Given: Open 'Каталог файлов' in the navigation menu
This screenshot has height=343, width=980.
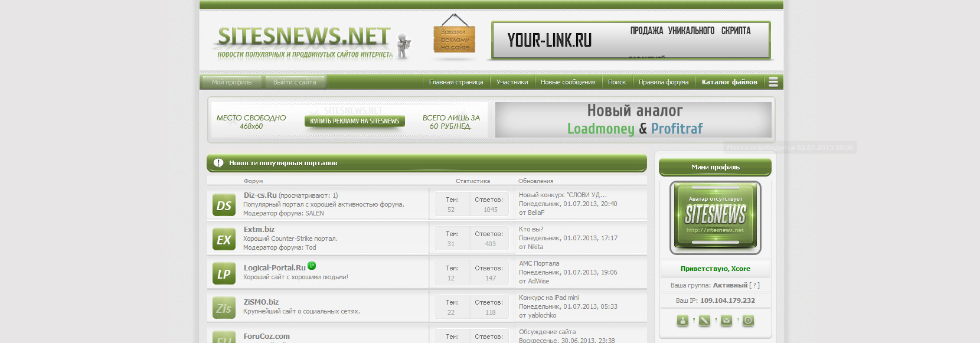Looking at the screenshot, I should coord(729,82).
